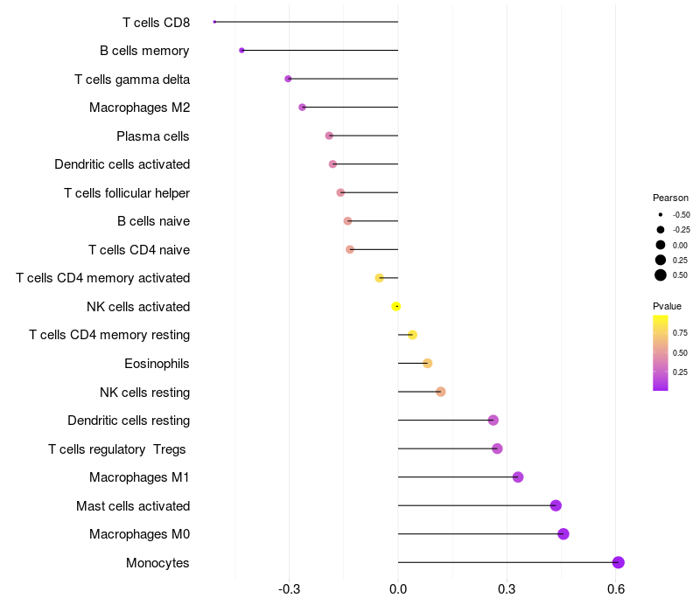
Task: Click the B cells memory data point
Action: [241, 51]
